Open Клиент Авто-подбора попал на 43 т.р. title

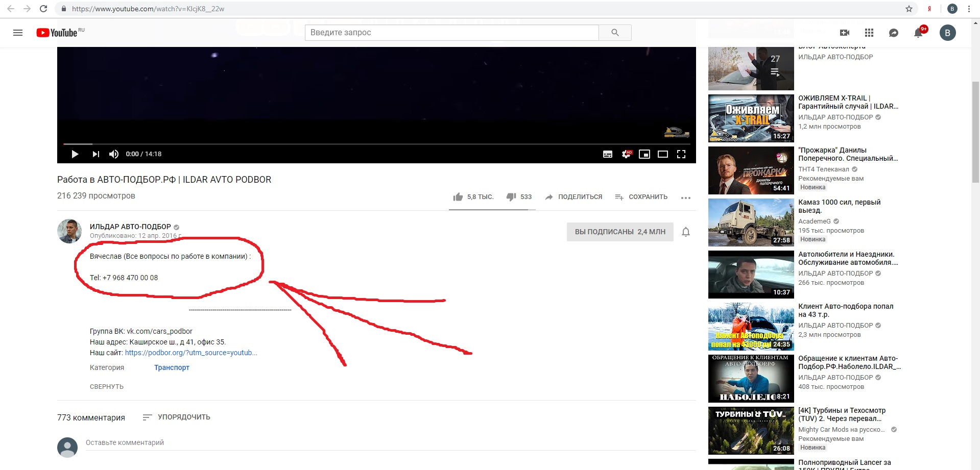pyautogui.click(x=846, y=310)
